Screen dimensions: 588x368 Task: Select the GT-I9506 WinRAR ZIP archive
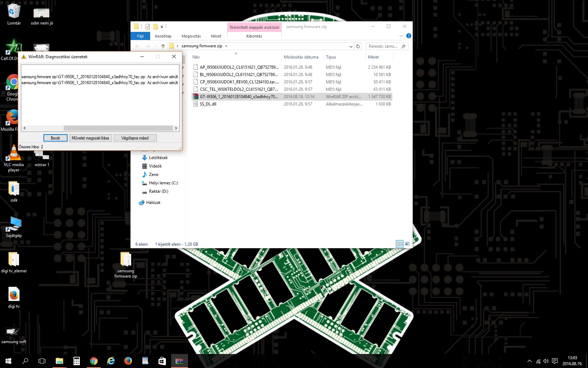pos(292,96)
